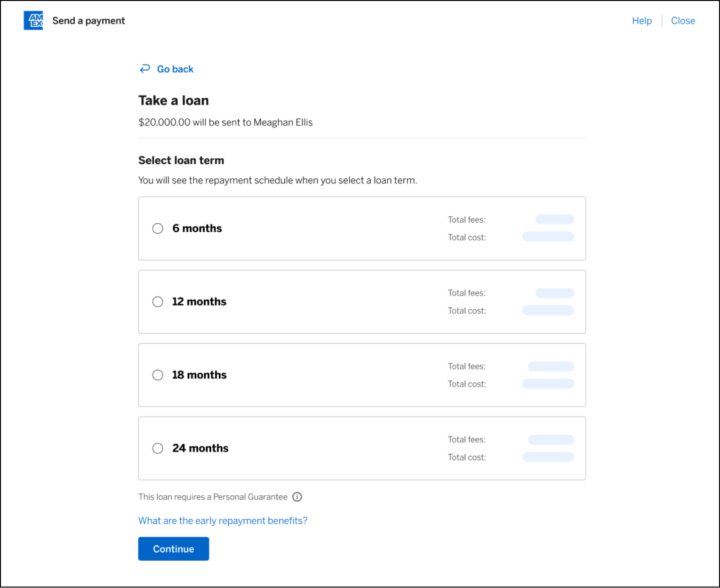Click Total fees placeholder in 18 months card
The width and height of the screenshot is (720, 588).
coord(551,366)
